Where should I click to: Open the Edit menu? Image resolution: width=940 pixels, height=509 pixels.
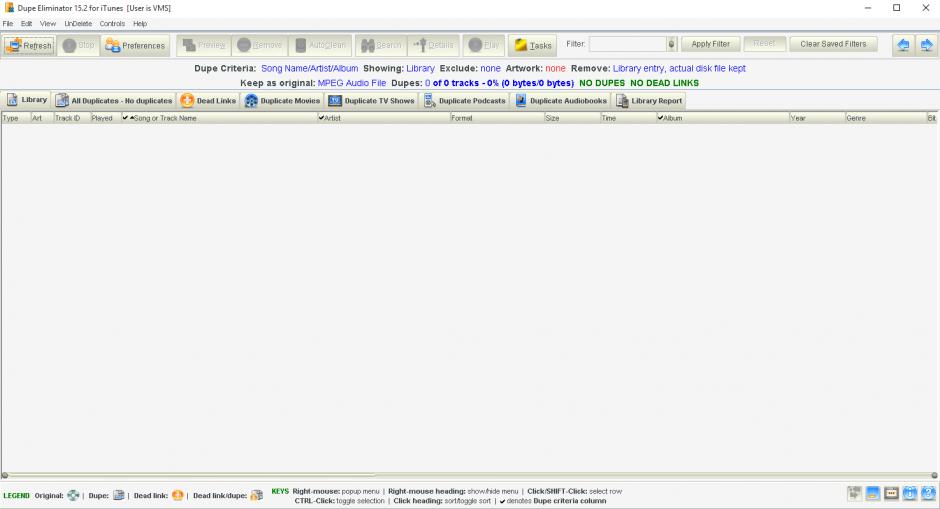pos(26,24)
